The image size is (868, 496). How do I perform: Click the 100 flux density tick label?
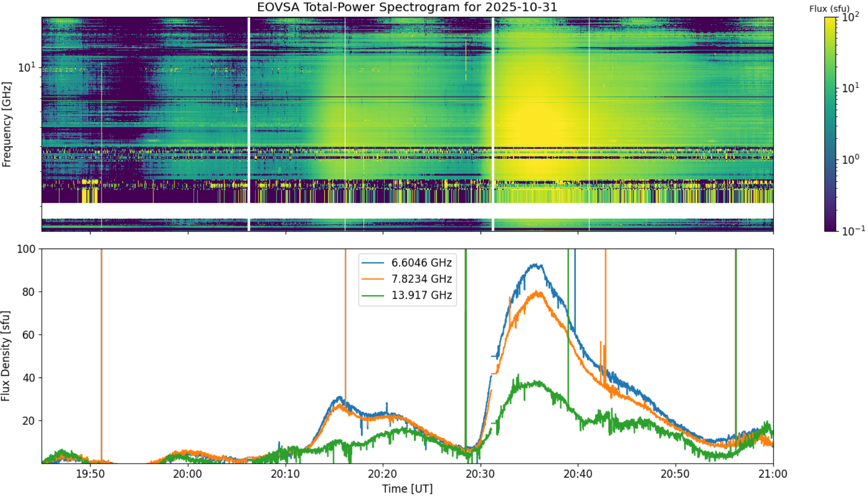pos(26,249)
